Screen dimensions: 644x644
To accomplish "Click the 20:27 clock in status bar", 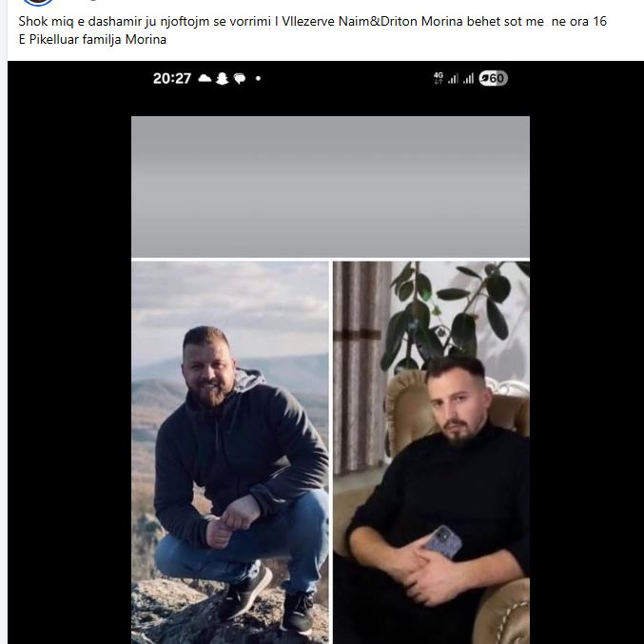I will 172,78.
